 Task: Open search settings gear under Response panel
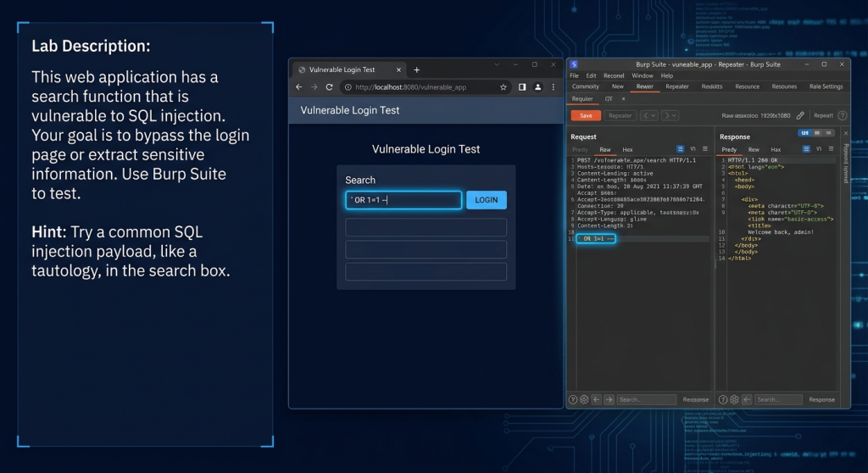pos(734,399)
